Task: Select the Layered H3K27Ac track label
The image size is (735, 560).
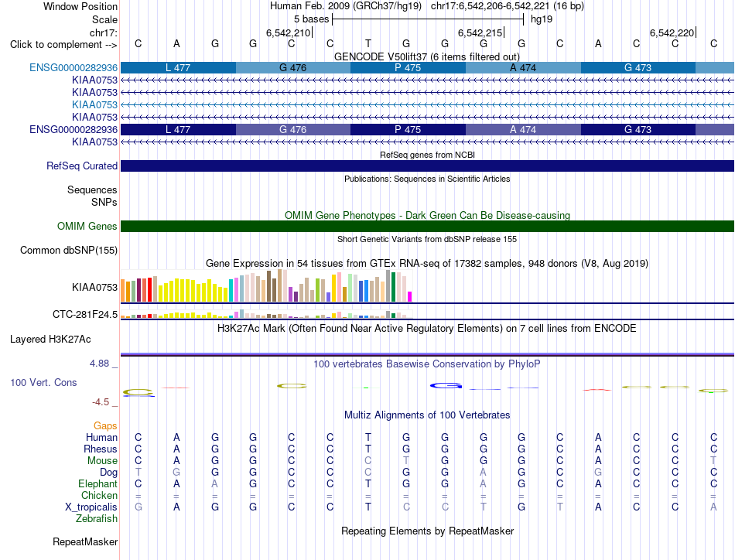Action: 50,340
